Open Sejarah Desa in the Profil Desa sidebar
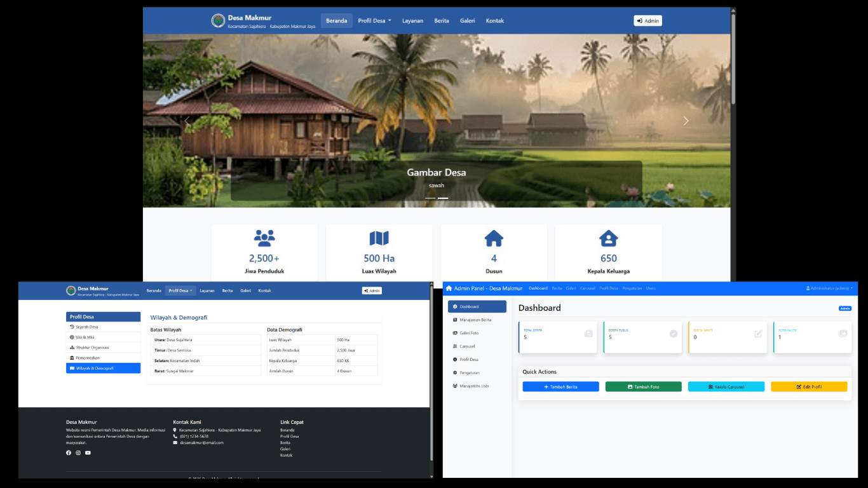868x488 pixels. click(103, 327)
